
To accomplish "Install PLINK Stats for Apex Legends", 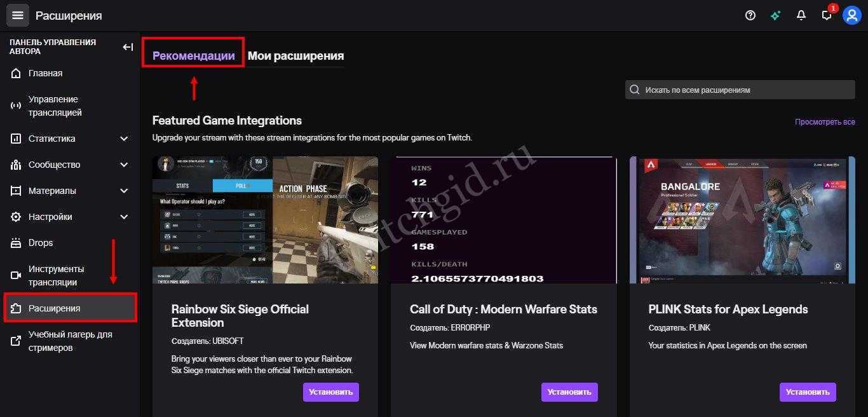I will coord(808,392).
